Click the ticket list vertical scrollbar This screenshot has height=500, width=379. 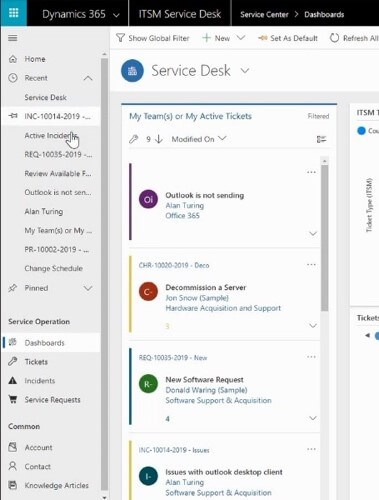click(325, 238)
